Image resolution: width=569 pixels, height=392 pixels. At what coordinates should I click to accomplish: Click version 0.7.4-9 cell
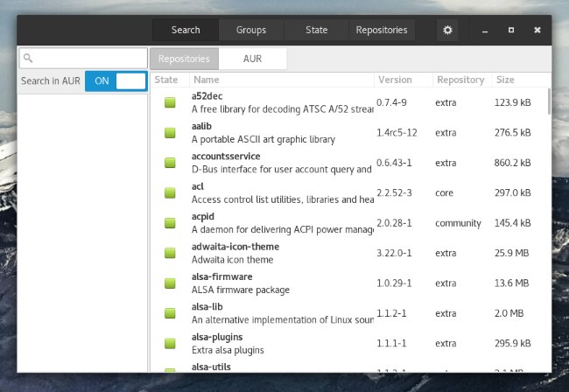(x=391, y=102)
